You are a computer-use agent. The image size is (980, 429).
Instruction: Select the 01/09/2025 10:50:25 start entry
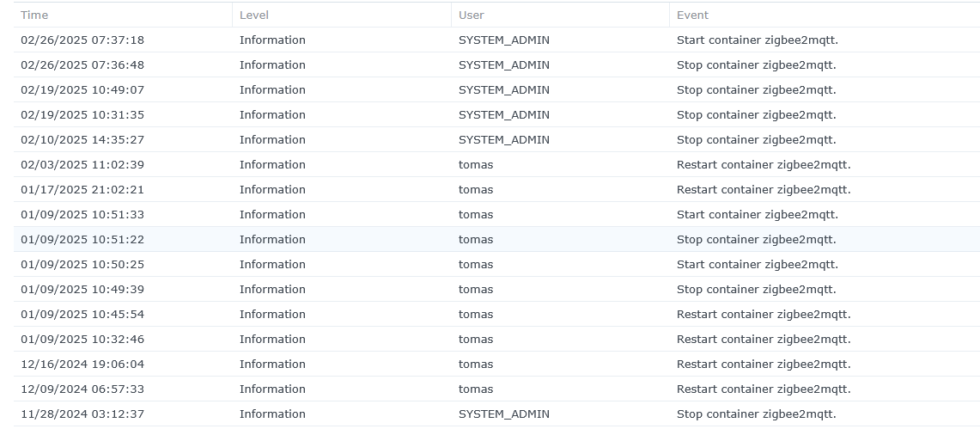(82, 265)
